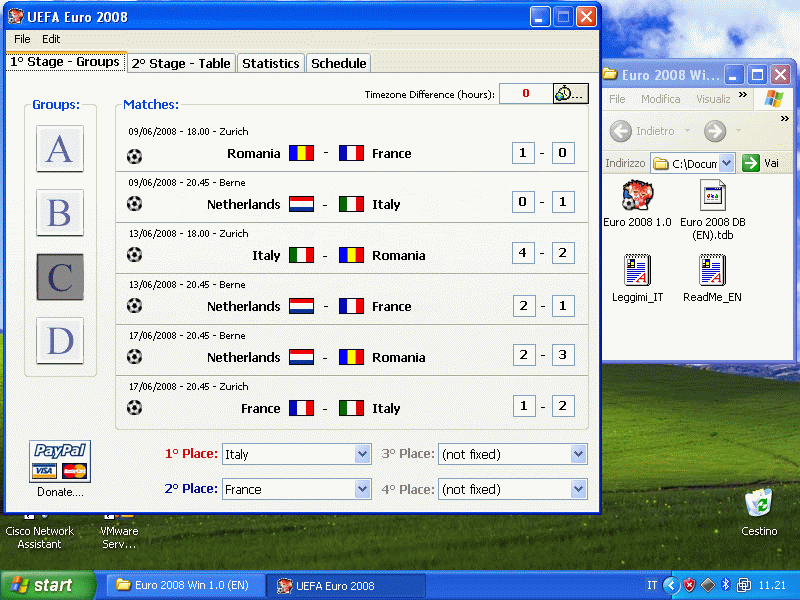Switch to Statistics tab
Screen dimensions: 800x600
tap(271, 63)
